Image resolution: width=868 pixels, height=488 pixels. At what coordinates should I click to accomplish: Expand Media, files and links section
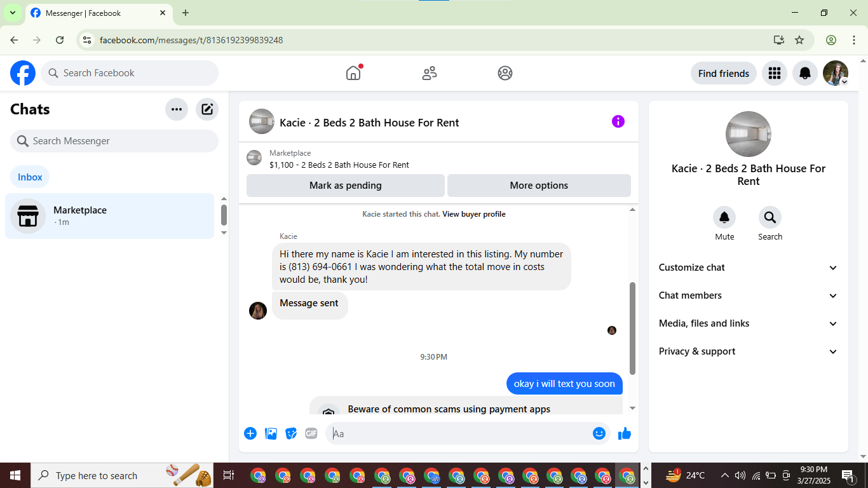click(x=749, y=323)
